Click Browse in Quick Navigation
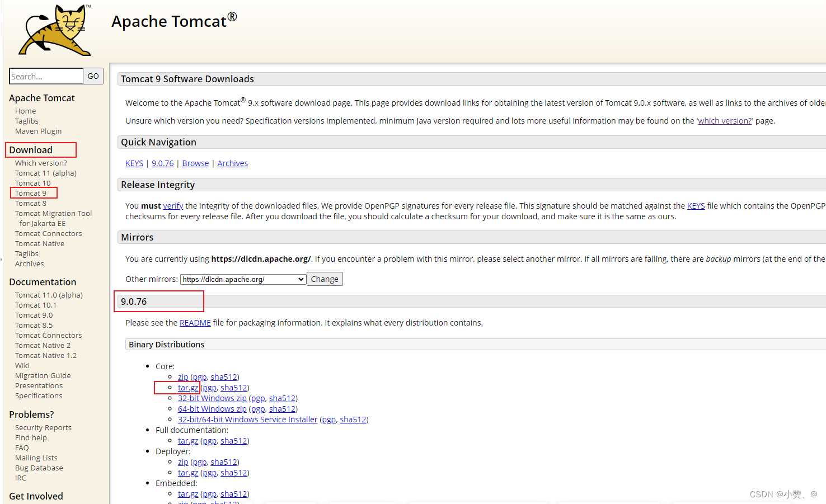826x504 pixels. (x=195, y=163)
